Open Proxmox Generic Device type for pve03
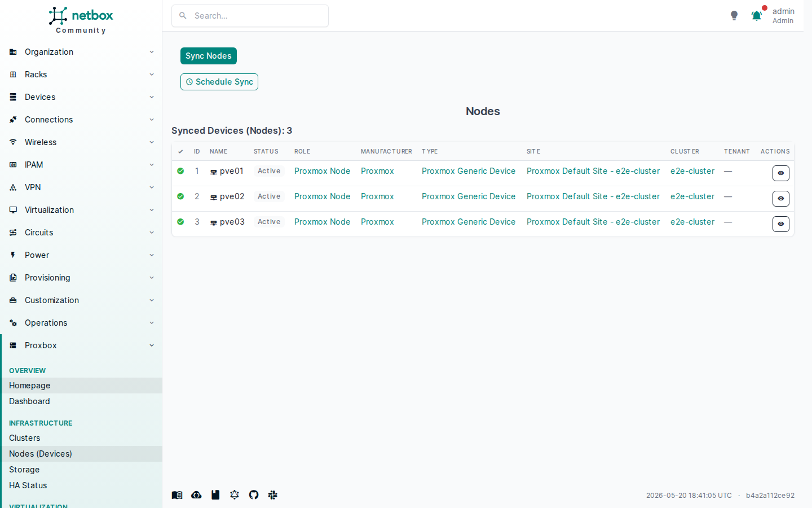The height and width of the screenshot is (508, 812). (x=469, y=222)
